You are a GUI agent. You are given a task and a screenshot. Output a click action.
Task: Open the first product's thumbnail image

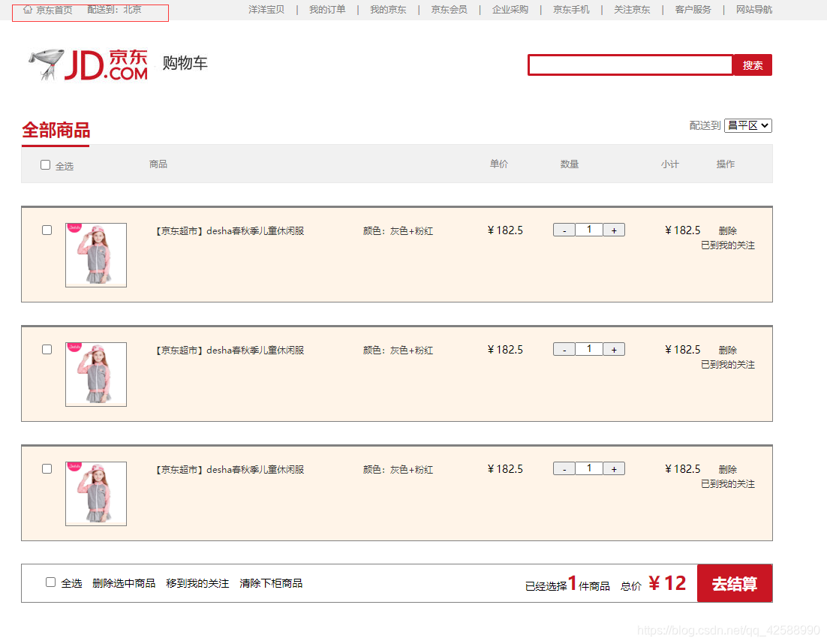coord(96,254)
